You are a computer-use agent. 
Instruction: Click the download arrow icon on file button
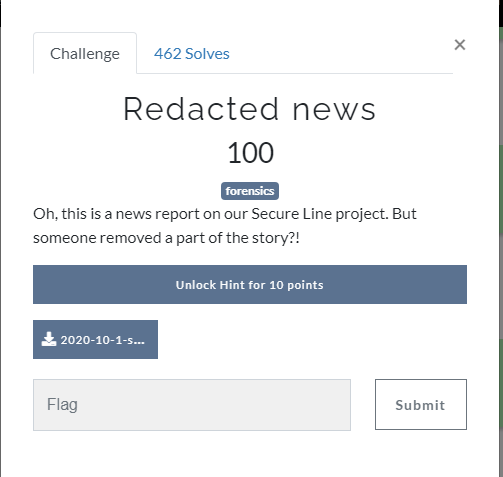[49, 339]
